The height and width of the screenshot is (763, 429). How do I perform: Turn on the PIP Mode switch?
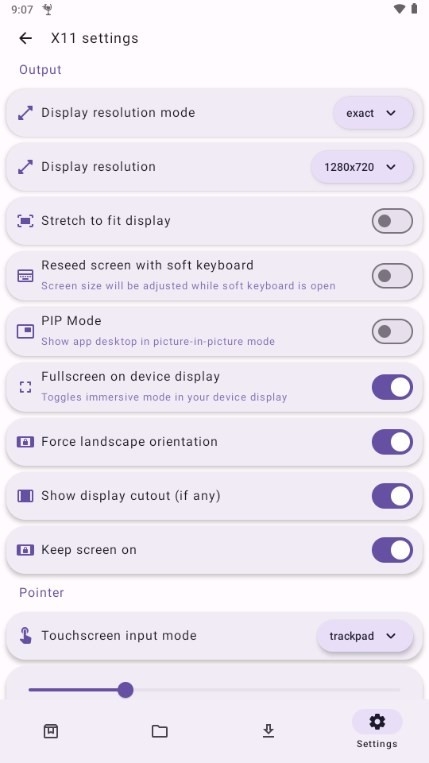(392, 331)
